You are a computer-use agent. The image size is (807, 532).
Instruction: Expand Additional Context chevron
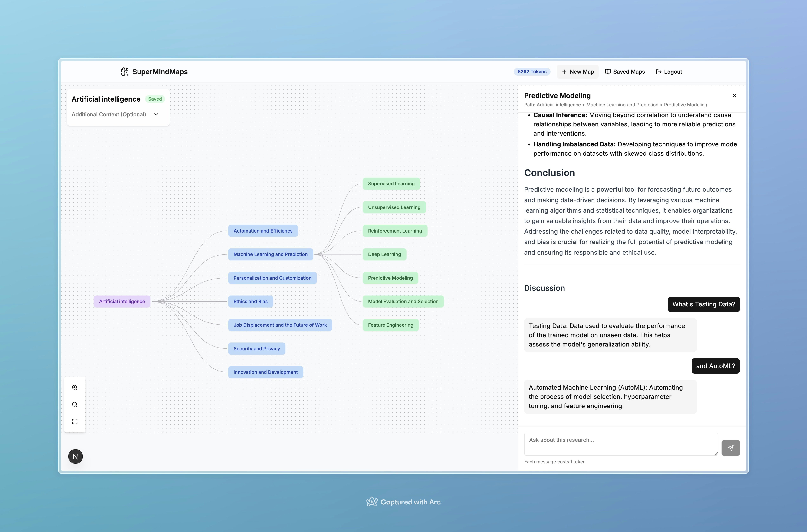[156, 115]
